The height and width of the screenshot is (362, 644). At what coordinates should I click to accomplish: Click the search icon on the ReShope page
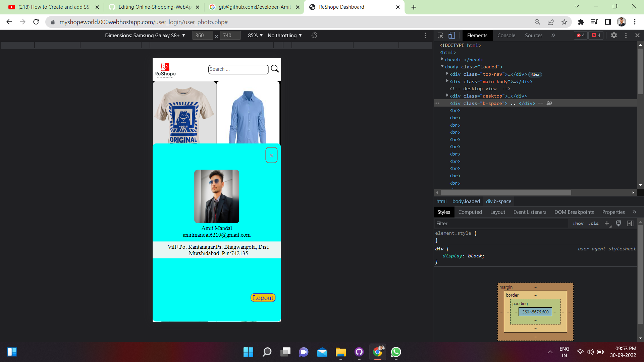click(275, 69)
